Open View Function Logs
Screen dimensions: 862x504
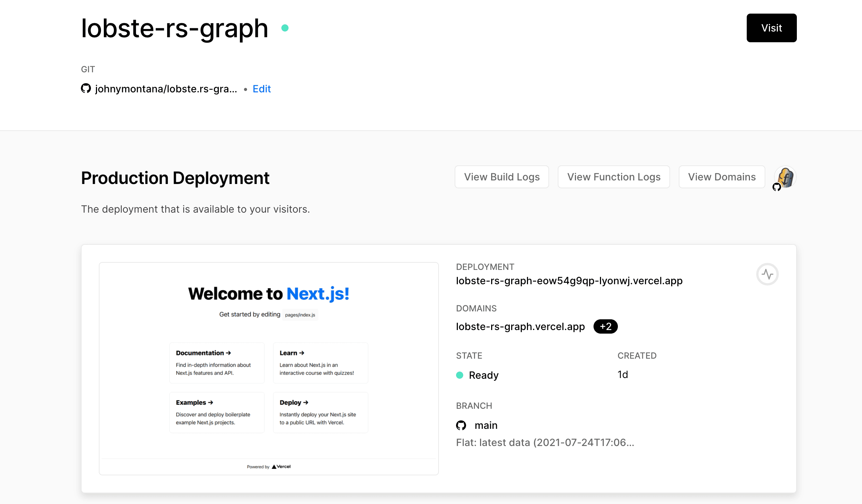tap(614, 177)
